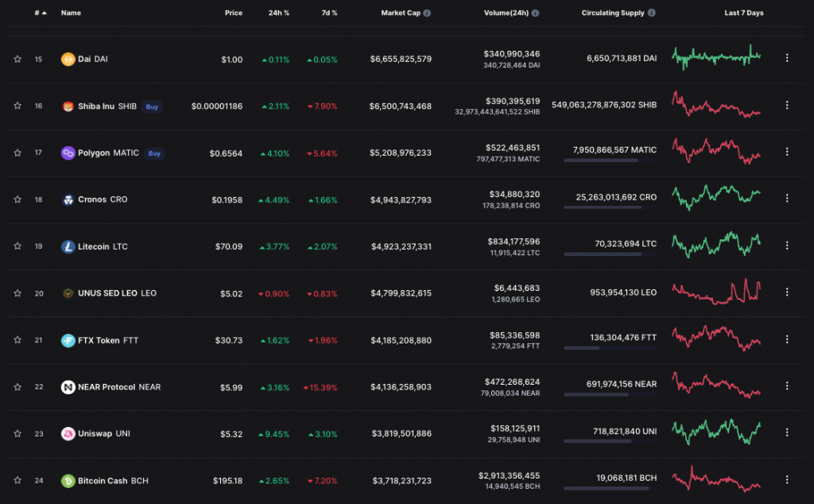The width and height of the screenshot is (814, 504).
Task: Click Polygon circulating supply progress bar
Action: (x=610, y=161)
